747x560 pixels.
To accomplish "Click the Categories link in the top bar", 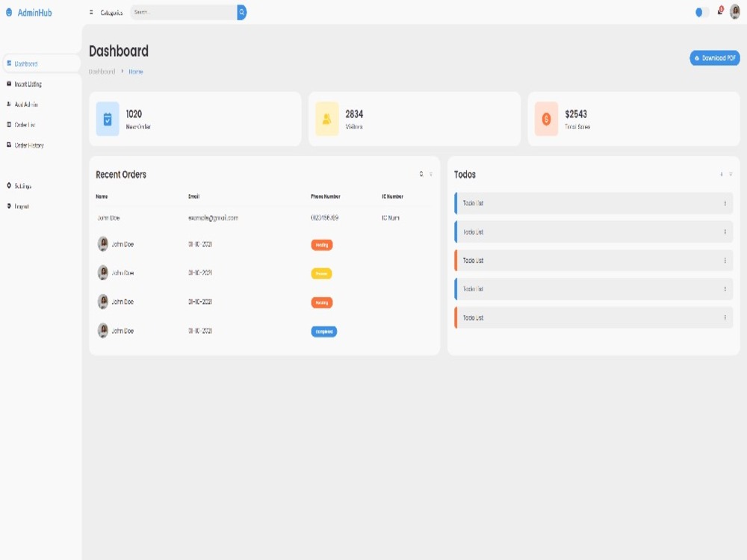I will click(x=111, y=13).
